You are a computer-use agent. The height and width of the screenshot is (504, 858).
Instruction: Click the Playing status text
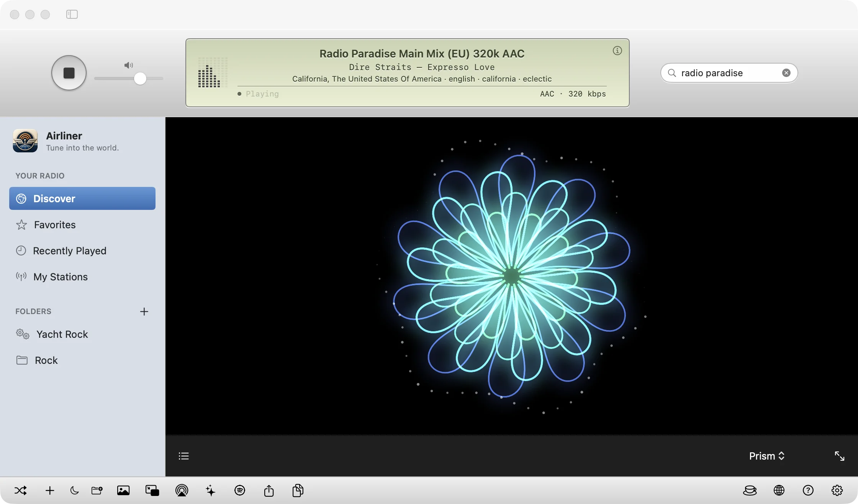point(262,94)
